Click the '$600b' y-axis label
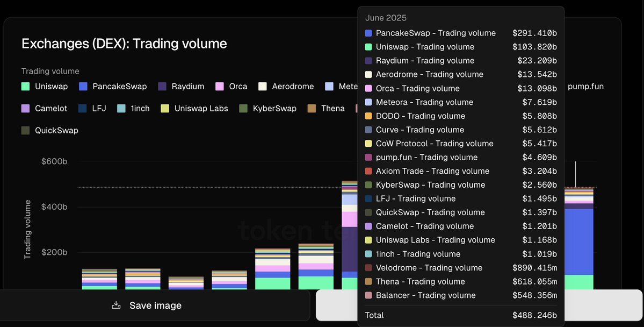The height and width of the screenshot is (327, 644). [x=54, y=161]
